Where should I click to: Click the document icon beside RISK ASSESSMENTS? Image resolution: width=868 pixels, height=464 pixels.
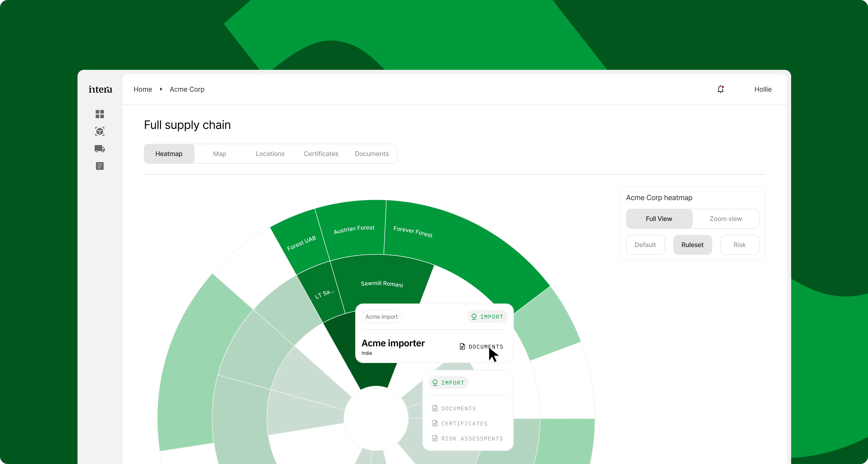(435, 438)
